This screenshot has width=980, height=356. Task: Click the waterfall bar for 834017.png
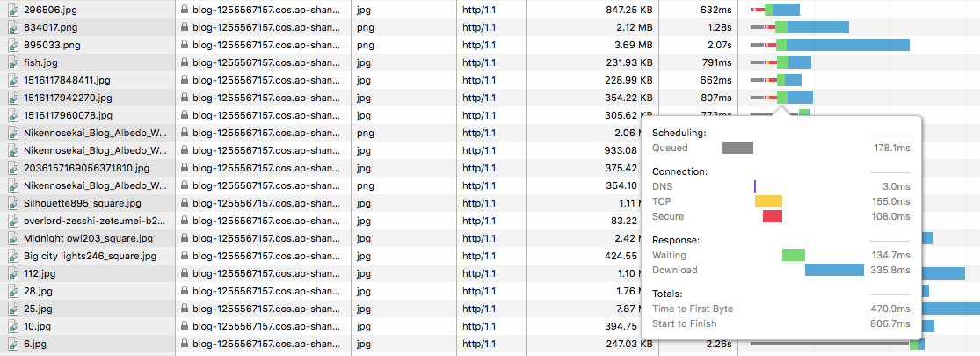799,27
